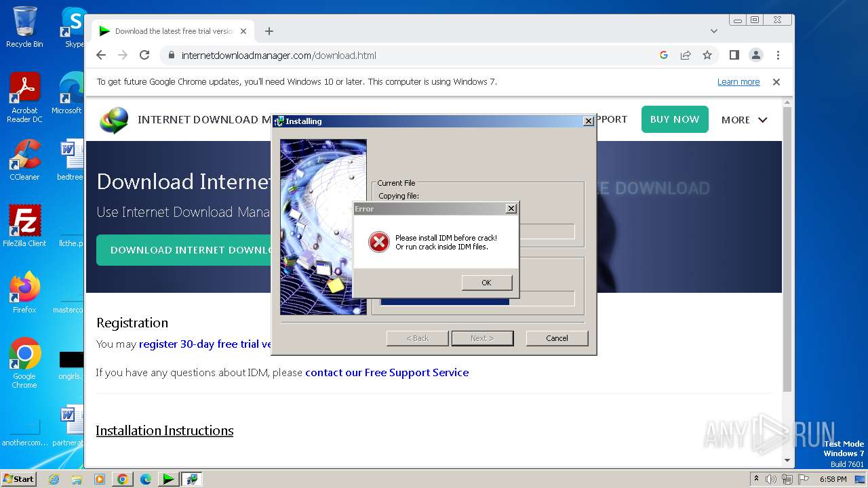Open Acrobat Reader DC desktop icon

click(x=24, y=98)
